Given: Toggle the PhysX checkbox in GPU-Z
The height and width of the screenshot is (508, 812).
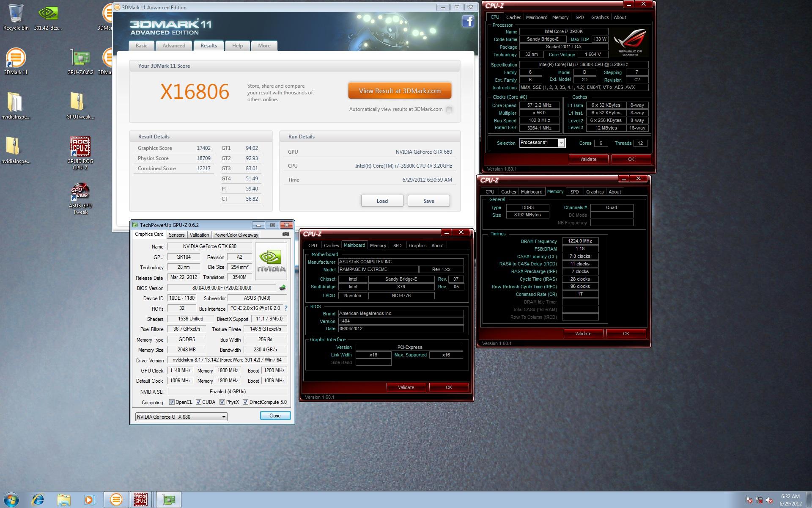Looking at the screenshot, I should (222, 402).
